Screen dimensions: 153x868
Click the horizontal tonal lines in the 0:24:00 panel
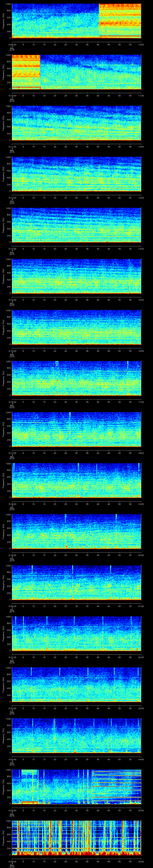(x=116, y=787)
